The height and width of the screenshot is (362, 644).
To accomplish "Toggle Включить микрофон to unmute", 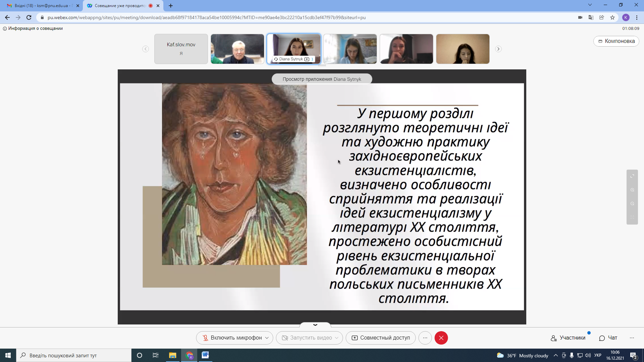I will (x=232, y=338).
